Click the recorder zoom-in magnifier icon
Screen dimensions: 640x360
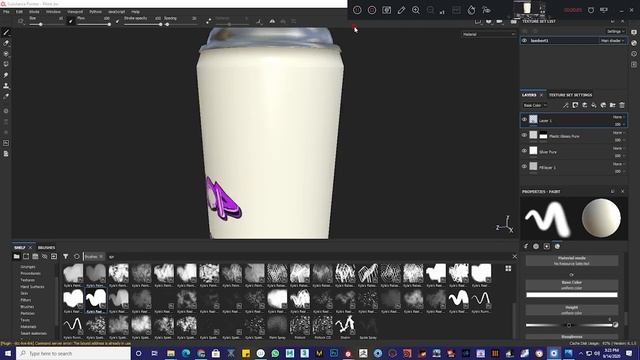tap(416, 10)
